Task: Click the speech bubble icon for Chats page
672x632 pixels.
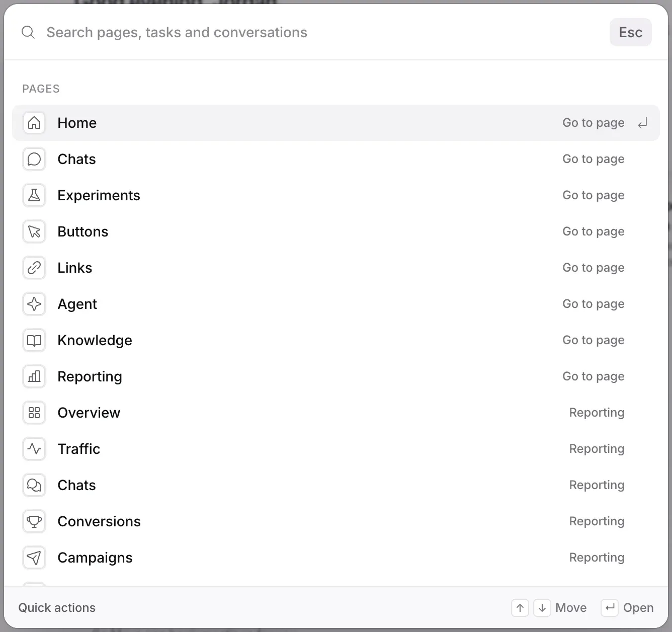Action: pyautogui.click(x=34, y=159)
